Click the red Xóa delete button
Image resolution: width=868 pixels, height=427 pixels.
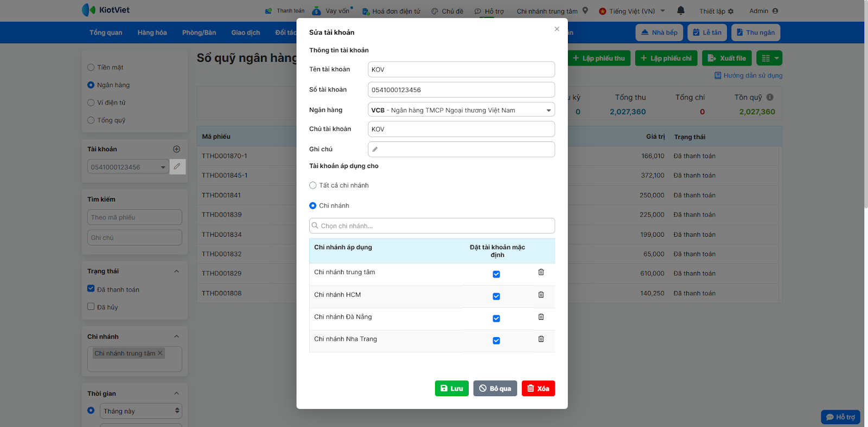[x=538, y=389]
